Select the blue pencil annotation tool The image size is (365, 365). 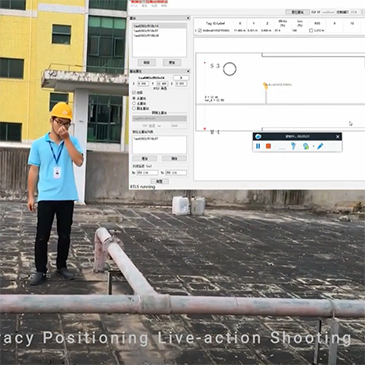click(x=320, y=146)
